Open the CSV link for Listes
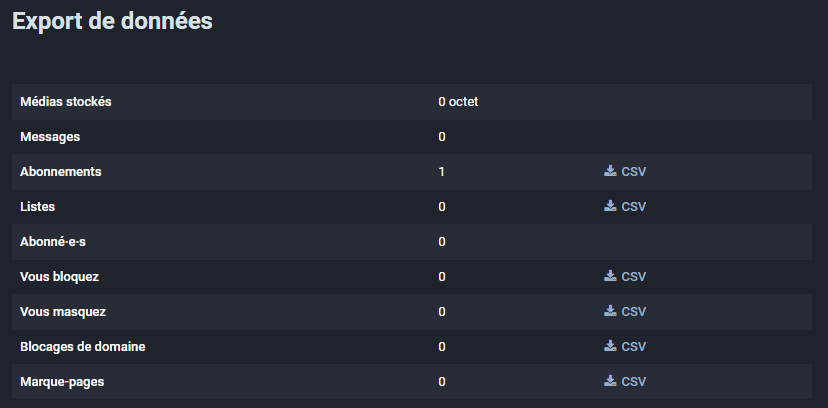The image size is (828, 408). [x=634, y=206]
